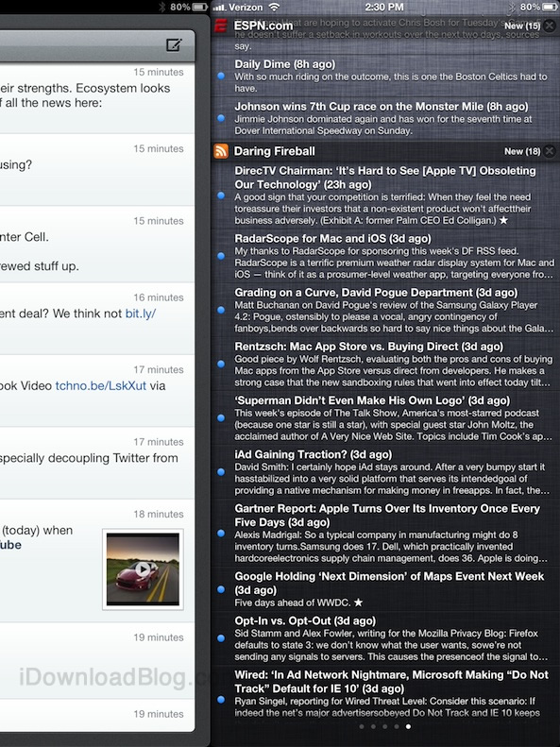
Task: Tap the unread dot beside iAd Gaining Traction
Action: click(221, 471)
